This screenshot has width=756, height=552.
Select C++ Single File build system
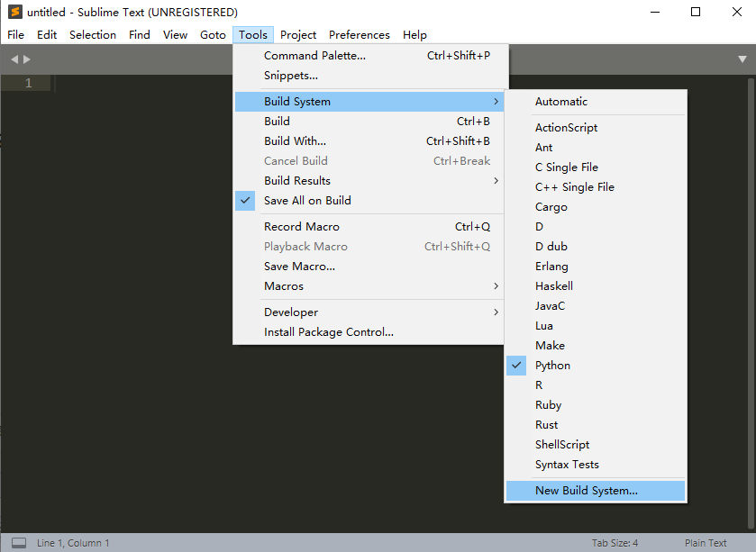[x=596, y=187]
